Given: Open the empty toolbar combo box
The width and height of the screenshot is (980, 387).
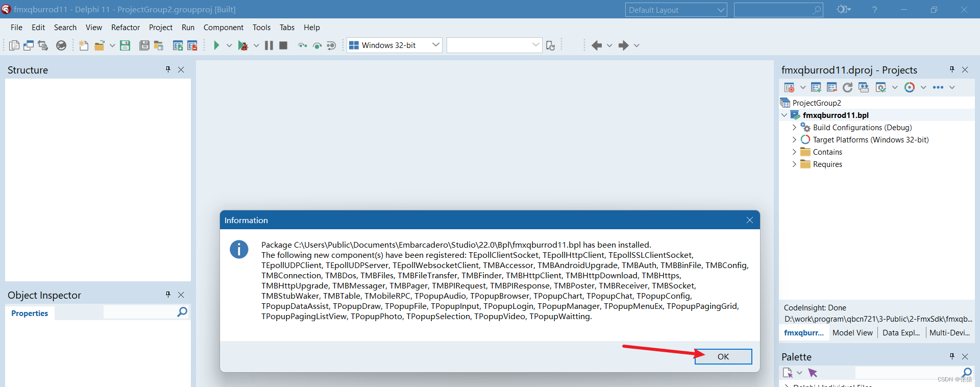Looking at the screenshot, I should [x=535, y=45].
